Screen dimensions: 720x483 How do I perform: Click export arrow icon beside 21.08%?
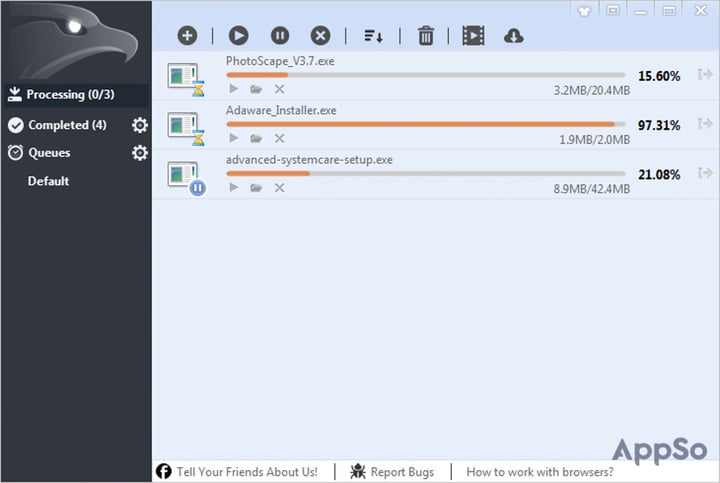(705, 173)
